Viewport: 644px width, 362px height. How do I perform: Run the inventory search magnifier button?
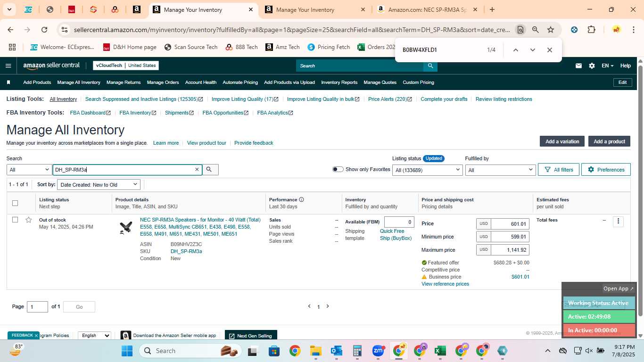(x=210, y=170)
